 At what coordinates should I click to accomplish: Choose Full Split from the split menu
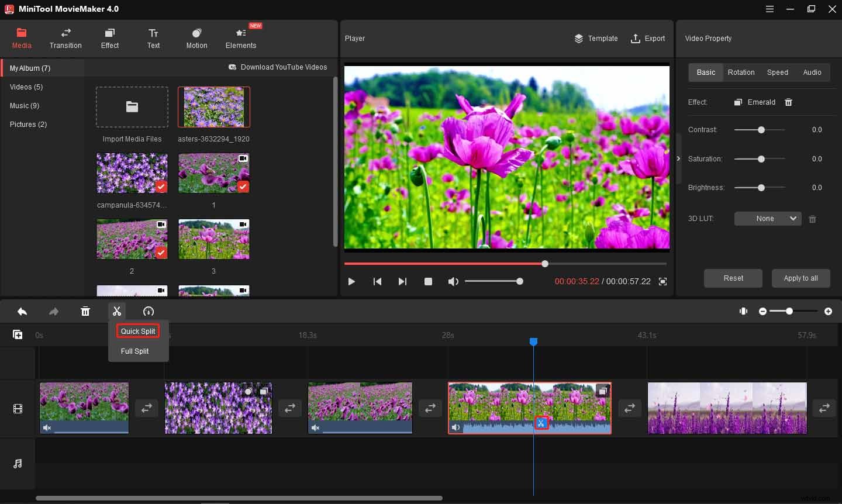pos(134,351)
